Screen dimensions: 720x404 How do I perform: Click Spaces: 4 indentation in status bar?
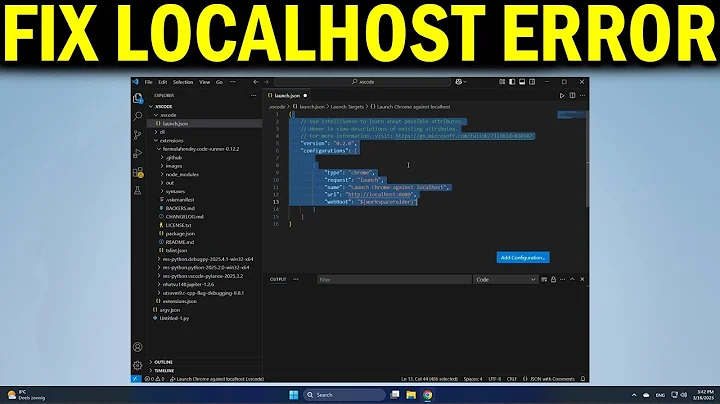472,379
